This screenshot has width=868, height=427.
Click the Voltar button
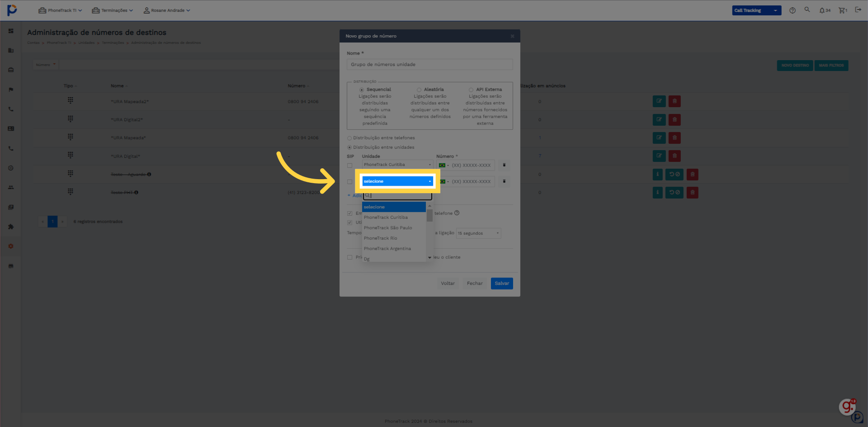coord(448,284)
